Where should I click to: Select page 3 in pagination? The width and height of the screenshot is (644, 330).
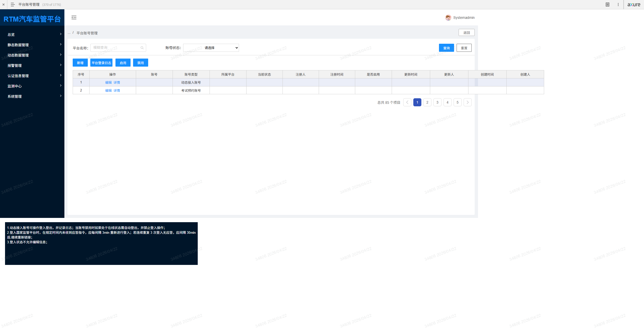[437, 102]
